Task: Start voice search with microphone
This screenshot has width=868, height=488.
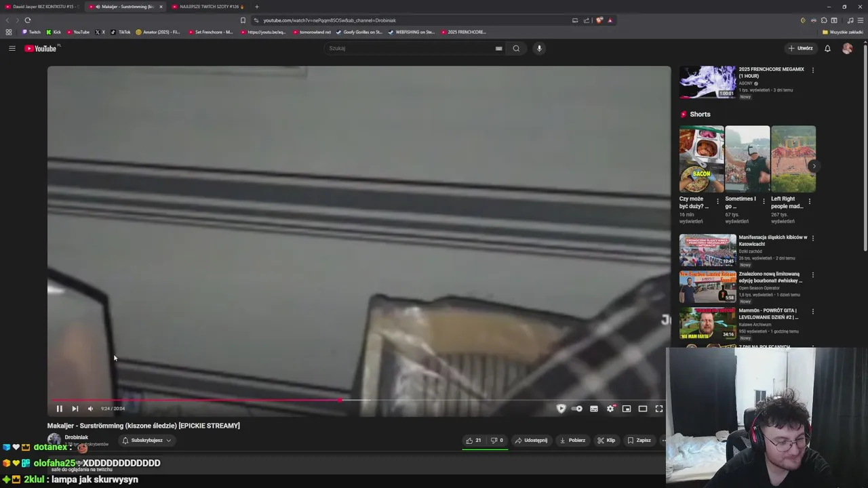Action: 539,48
